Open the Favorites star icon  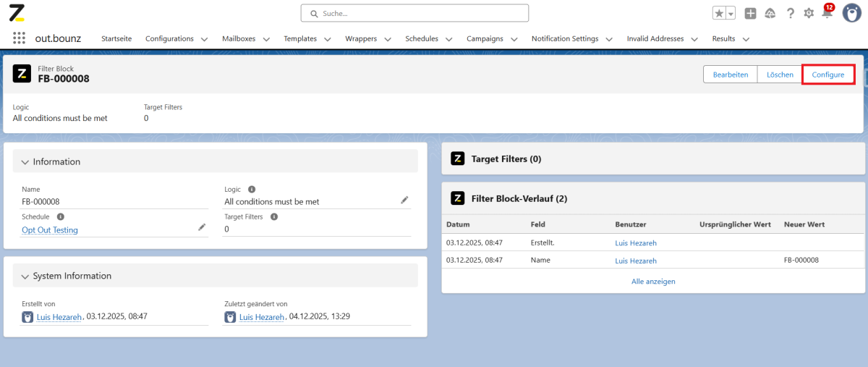click(x=719, y=14)
